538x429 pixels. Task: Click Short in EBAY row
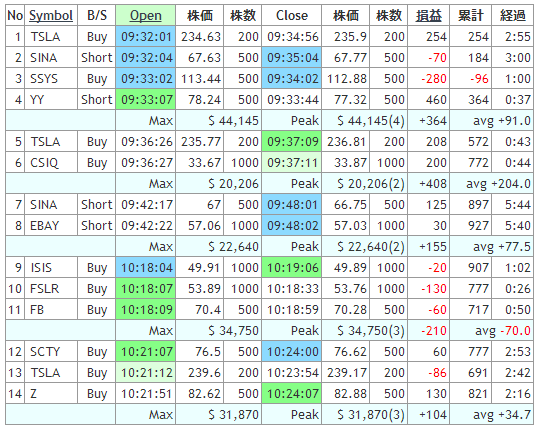coord(97,225)
